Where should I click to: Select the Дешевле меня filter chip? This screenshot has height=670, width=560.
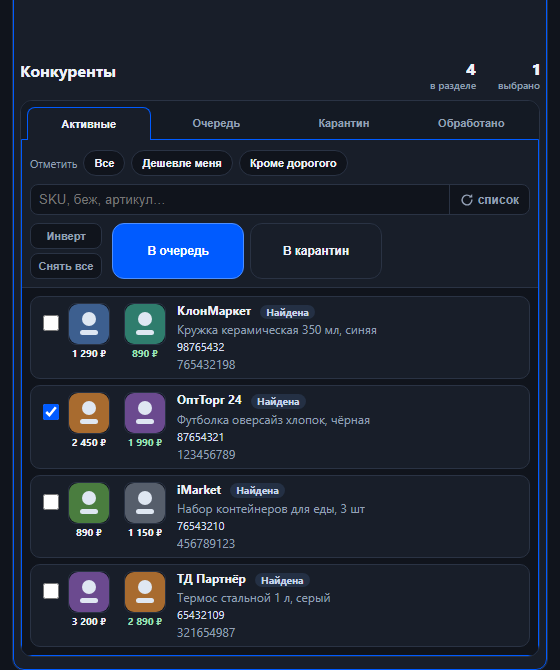tap(182, 163)
